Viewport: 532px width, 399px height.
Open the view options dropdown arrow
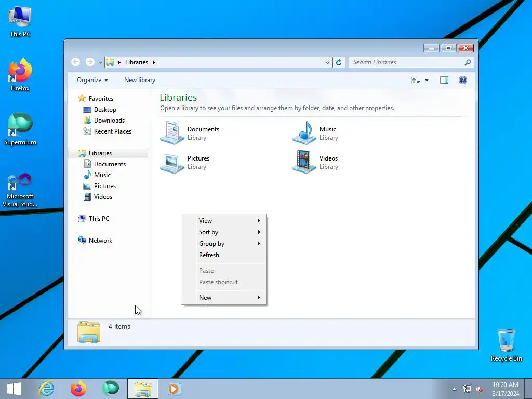(427, 80)
